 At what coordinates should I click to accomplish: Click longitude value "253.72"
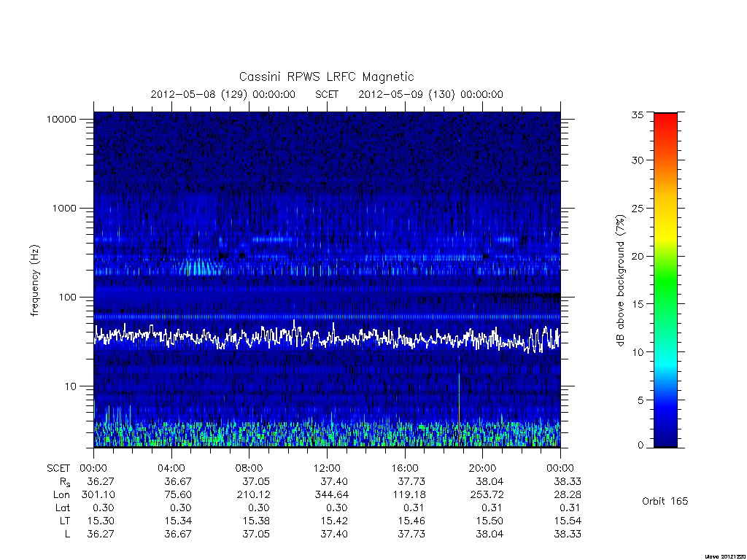pyautogui.click(x=487, y=495)
